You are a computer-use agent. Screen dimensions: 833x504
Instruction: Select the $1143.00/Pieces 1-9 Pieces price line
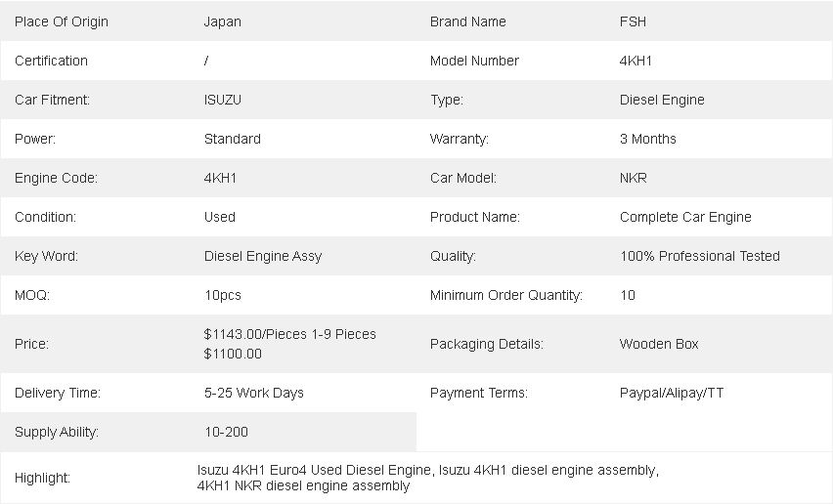click(290, 334)
